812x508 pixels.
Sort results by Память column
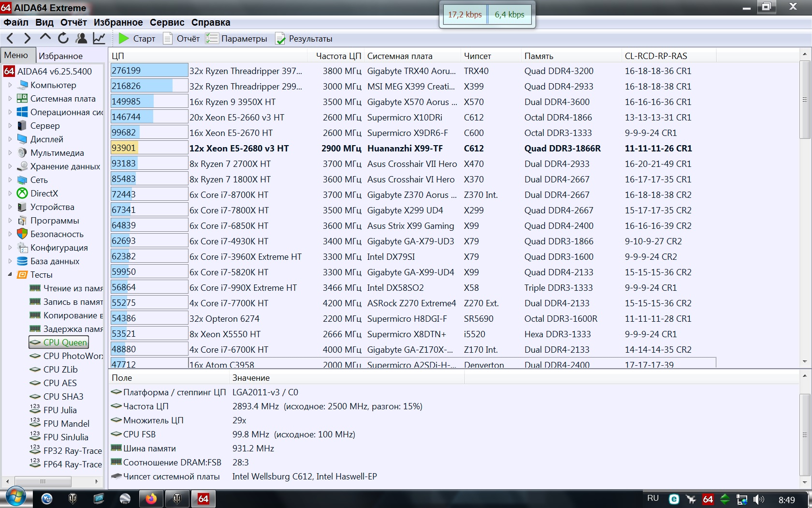coord(571,56)
